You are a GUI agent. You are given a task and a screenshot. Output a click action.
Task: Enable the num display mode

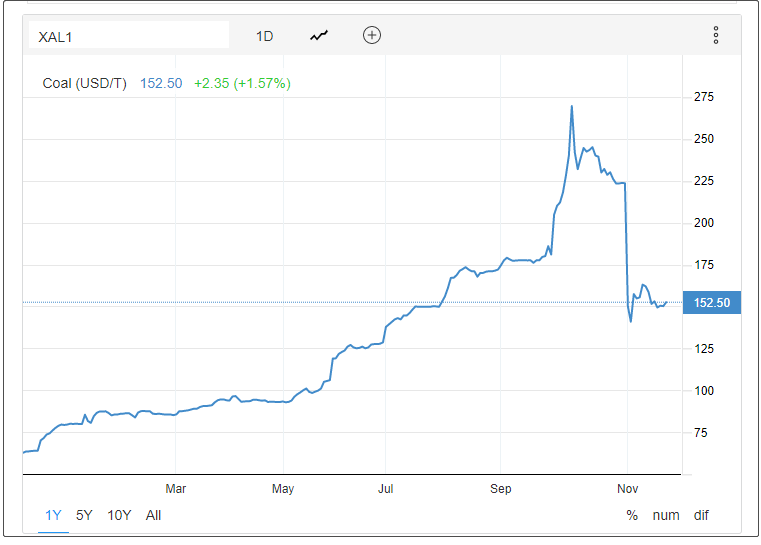[x=666, y=515]
